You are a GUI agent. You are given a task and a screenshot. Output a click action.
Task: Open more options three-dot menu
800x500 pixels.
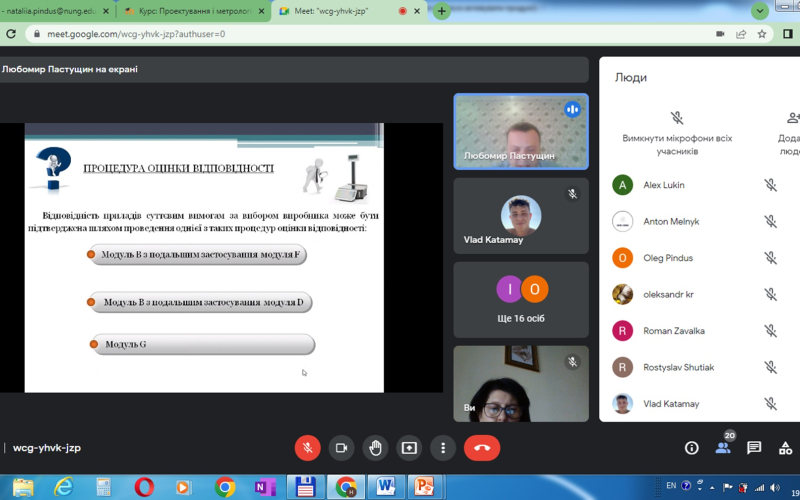[x=442, y=448]
